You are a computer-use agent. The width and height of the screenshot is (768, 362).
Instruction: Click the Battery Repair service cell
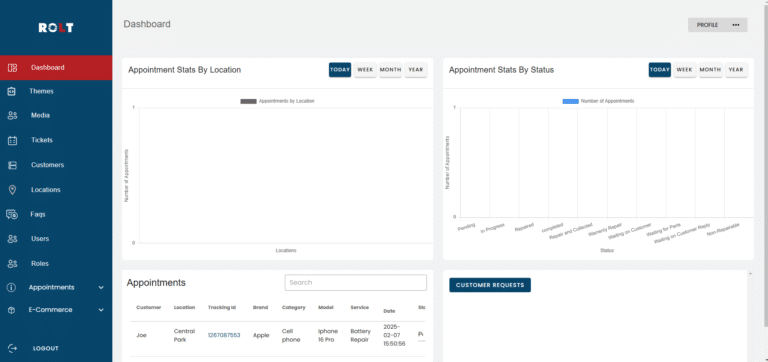click(360, 336)
